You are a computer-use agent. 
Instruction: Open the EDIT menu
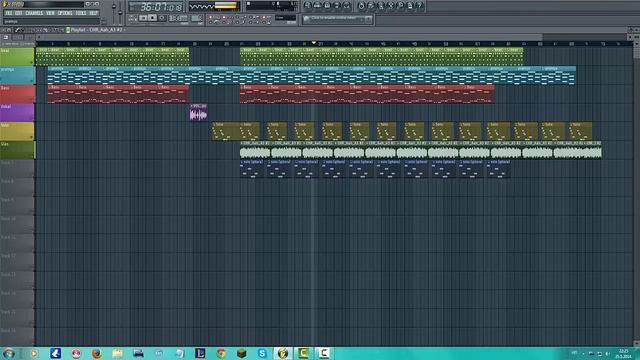point(19,13)
